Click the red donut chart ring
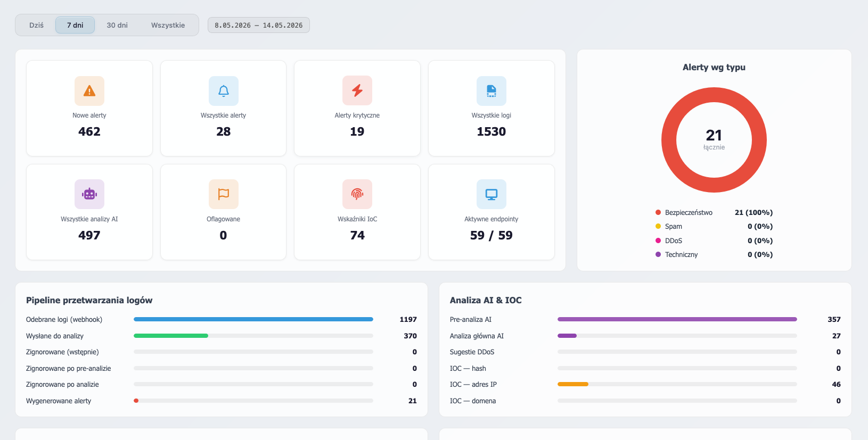The image size is (868, 440). tap(714, 94)
